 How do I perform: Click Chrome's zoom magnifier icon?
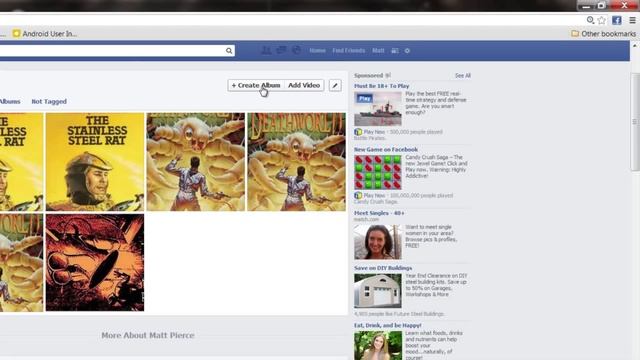590,20
